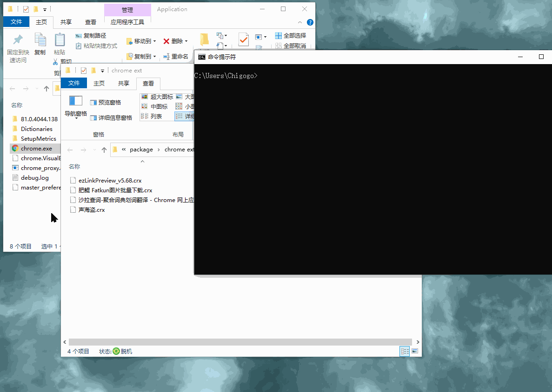This screenshot has width=552, height=392.
Task: Switch to large thumbnails view in status bar
Action: pyautogui.click(x=415, y=351)
